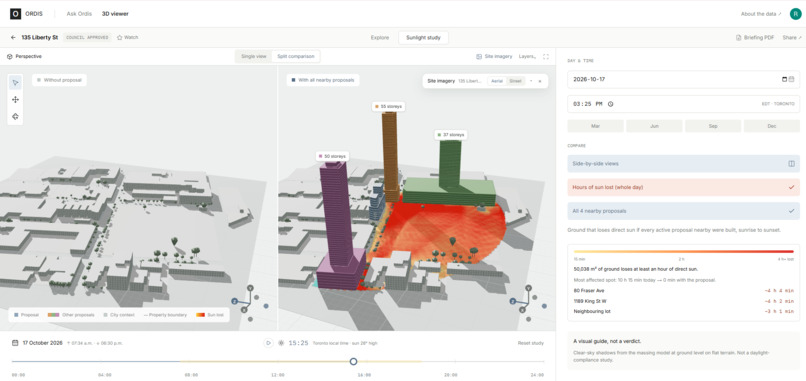Toggle All 4 nearby proposals option

(x=683, y=211)
